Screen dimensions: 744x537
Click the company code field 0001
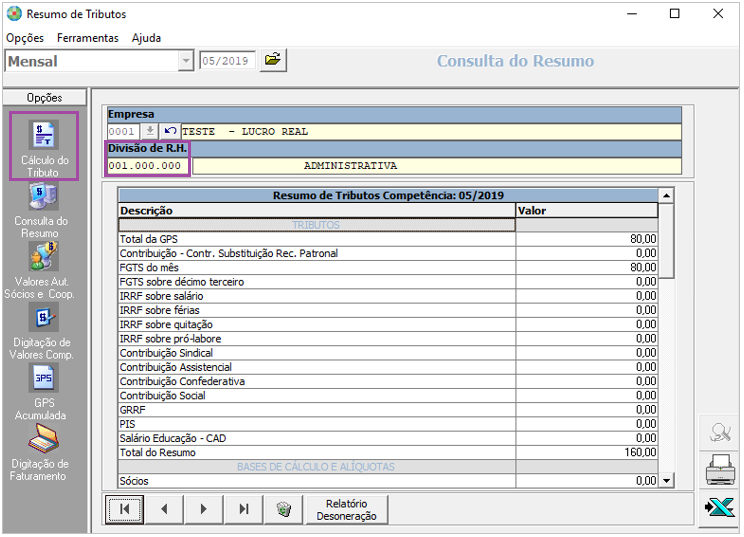tap(123, 131)
